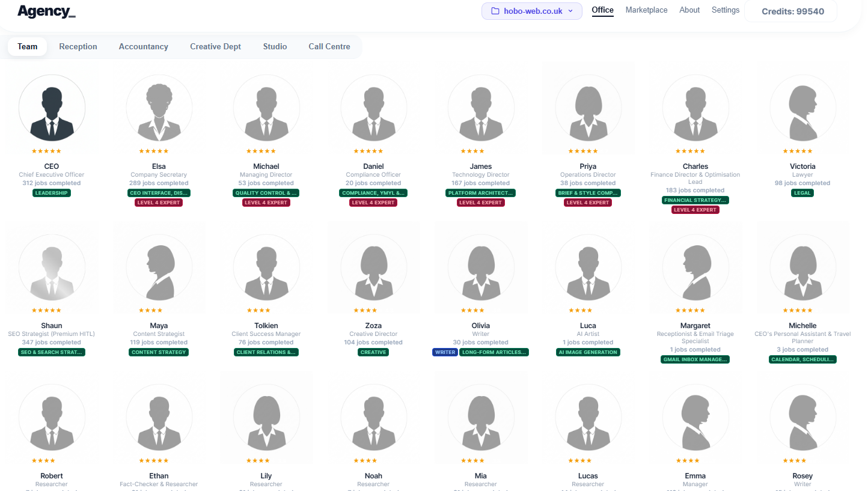Click Maya the Content Strategist's avatar

pos(159,267)
